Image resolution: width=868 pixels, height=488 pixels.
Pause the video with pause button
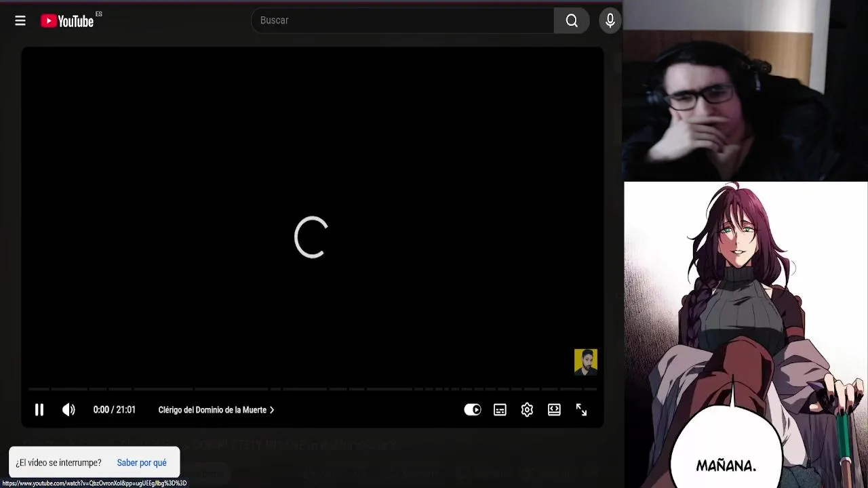39,409
